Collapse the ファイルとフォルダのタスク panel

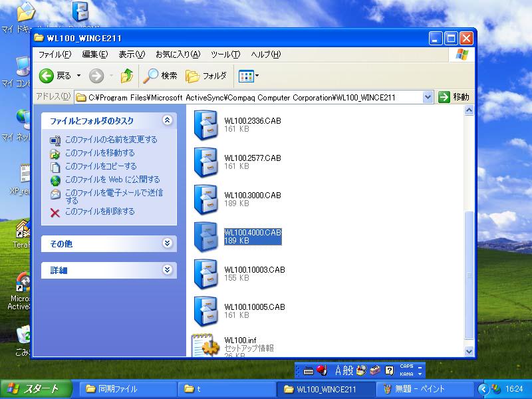(168, 120)
